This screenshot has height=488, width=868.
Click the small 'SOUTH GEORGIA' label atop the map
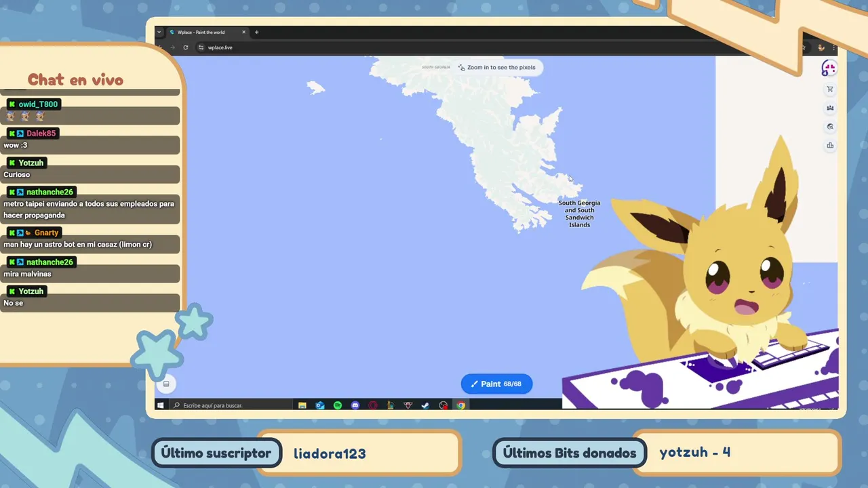pos(436,67)
